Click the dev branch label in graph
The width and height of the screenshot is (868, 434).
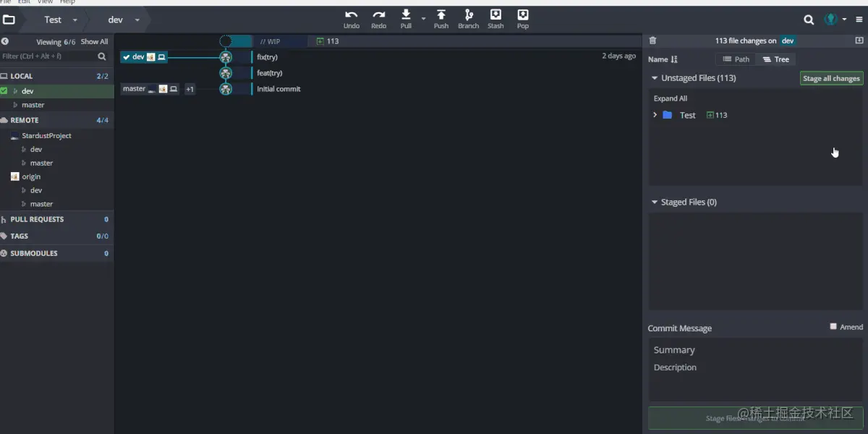coord(144,57)
